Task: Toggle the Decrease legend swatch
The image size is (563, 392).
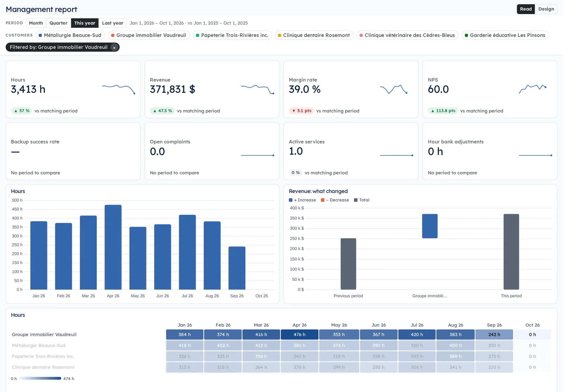Action: point(323,200)
